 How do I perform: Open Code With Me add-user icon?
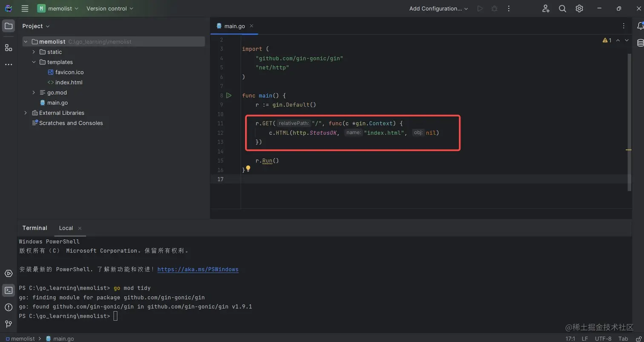tap(546, 9)
